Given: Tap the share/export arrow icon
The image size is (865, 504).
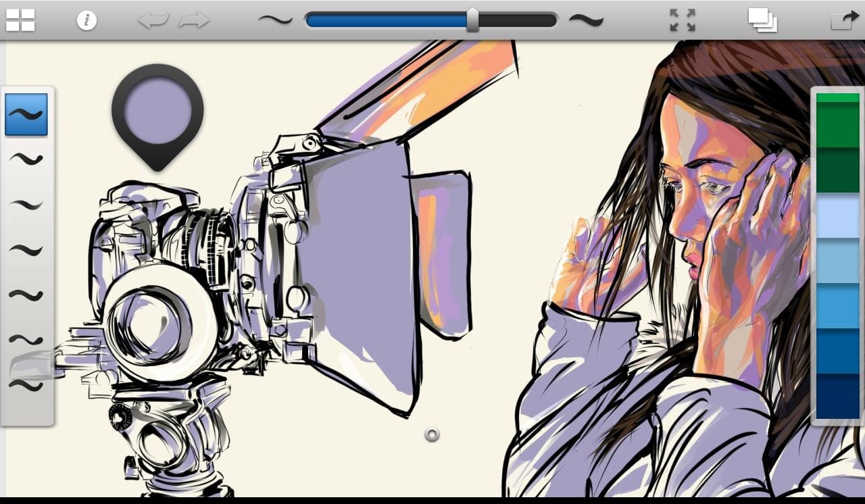Looking at the screenshot, I should point(843,20).
